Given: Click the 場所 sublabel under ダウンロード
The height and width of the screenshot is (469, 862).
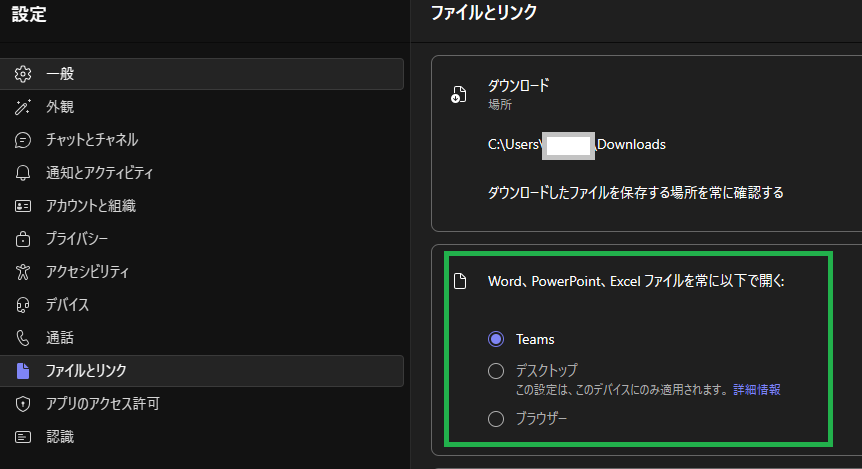Looking at the screenshot, I should (500, 104).
